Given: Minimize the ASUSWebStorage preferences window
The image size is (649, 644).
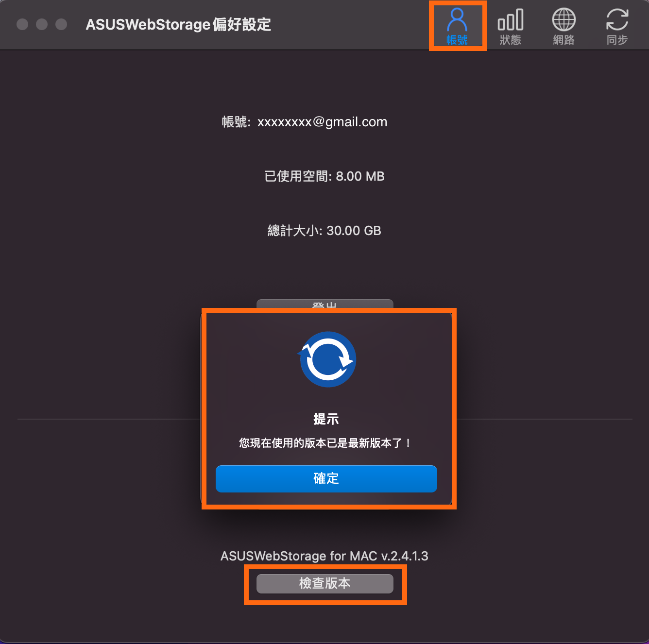Looking at the screenshot, I should (42, 24).
